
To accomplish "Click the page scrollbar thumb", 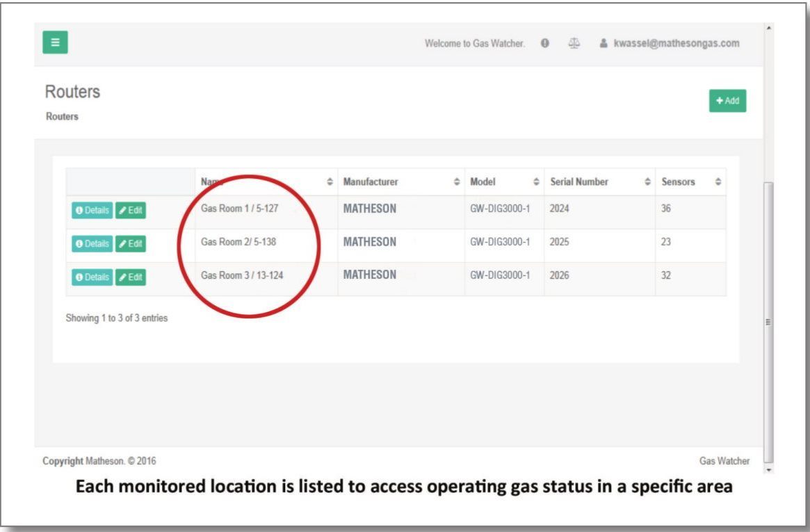I will coord(768,320).
